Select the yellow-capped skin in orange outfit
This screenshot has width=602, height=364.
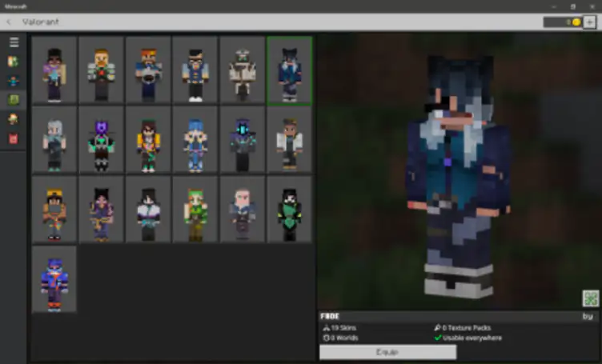coord(54,210)
